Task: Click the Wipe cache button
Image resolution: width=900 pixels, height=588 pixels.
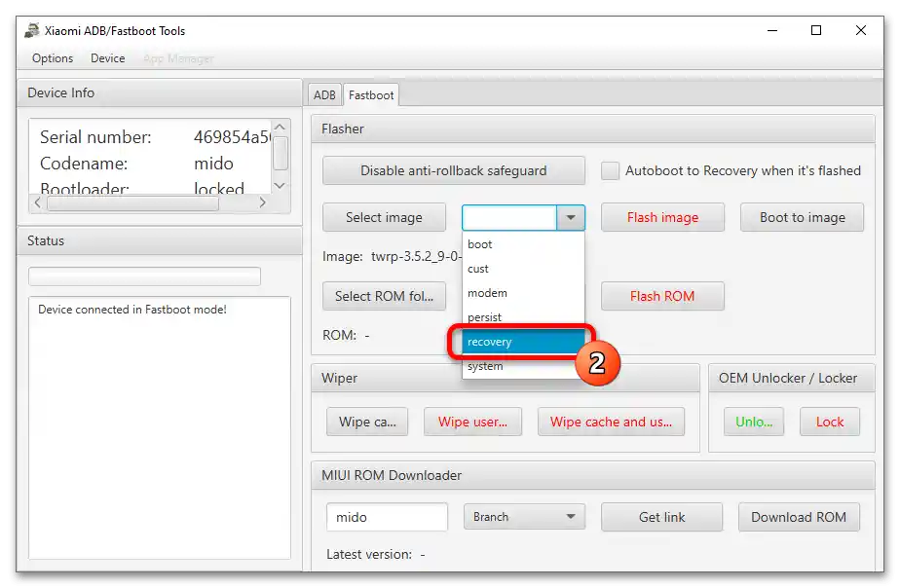Action: pos(367,422)
